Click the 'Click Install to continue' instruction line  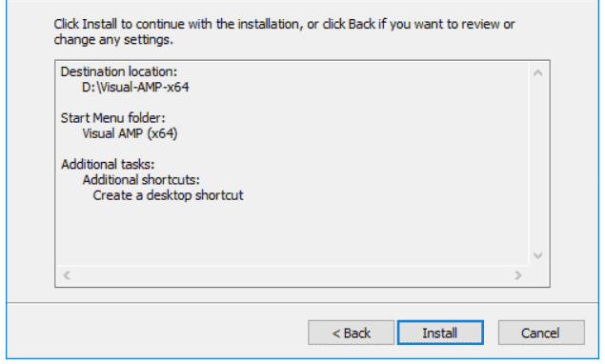[x=284, y=24]
